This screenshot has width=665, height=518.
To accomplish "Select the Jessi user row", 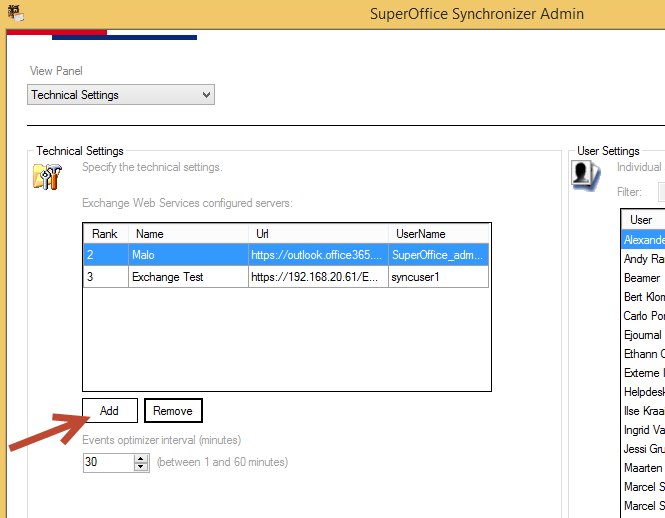I will (x=643, y=449).
